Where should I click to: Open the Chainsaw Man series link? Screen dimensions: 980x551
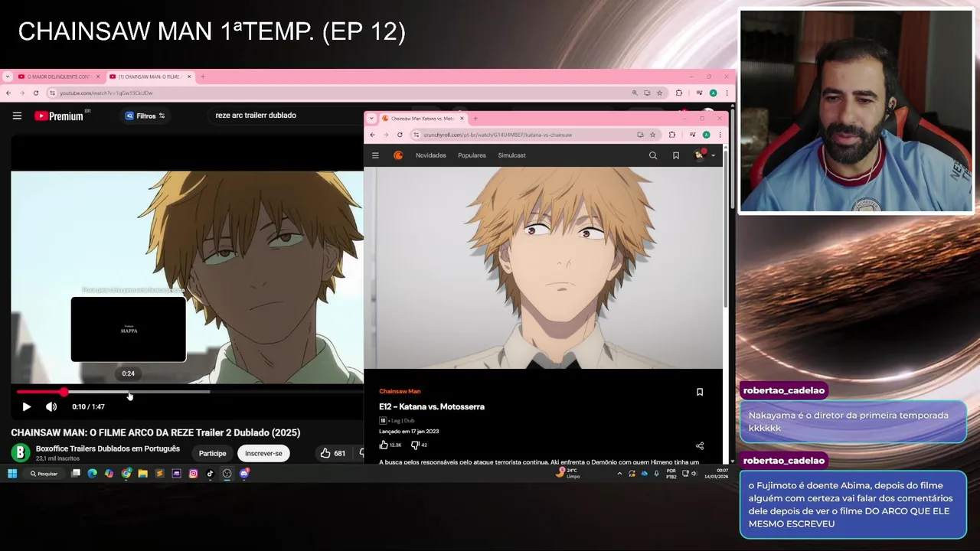point(400,392)
